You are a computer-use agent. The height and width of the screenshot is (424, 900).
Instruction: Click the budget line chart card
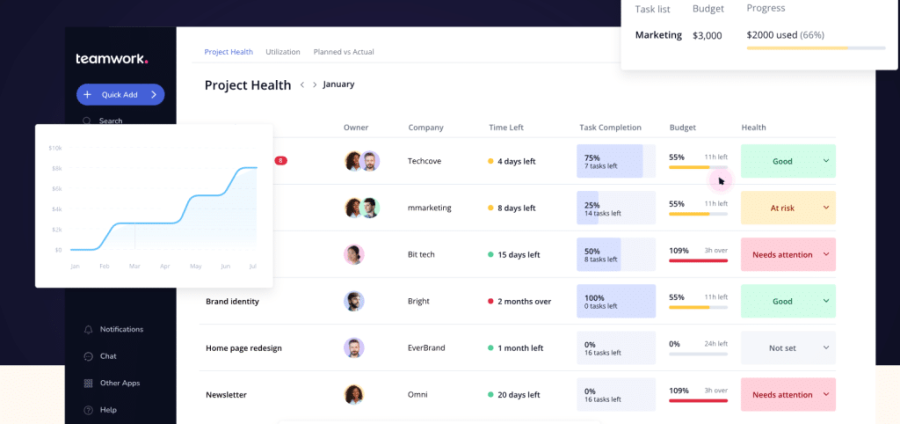click(x=154, y=205)
